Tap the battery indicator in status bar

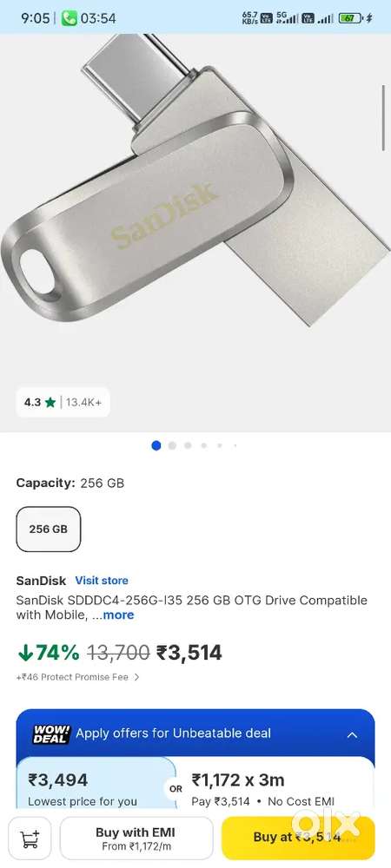(350, 18)
